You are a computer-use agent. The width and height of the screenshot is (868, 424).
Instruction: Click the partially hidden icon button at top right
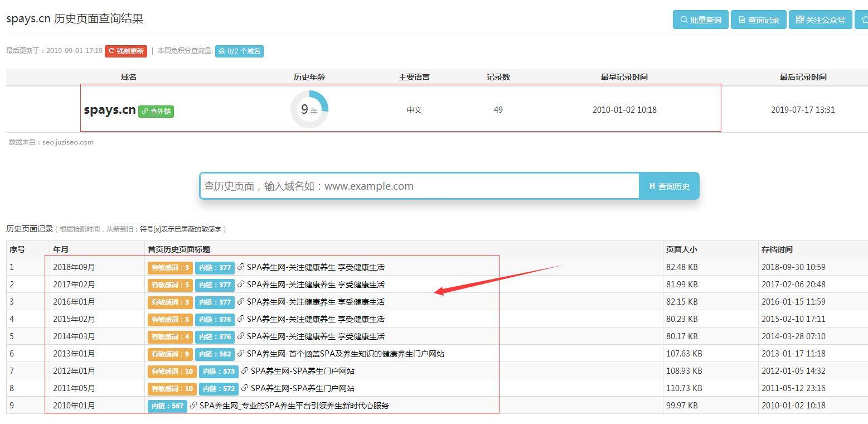[x=862, y=20]
